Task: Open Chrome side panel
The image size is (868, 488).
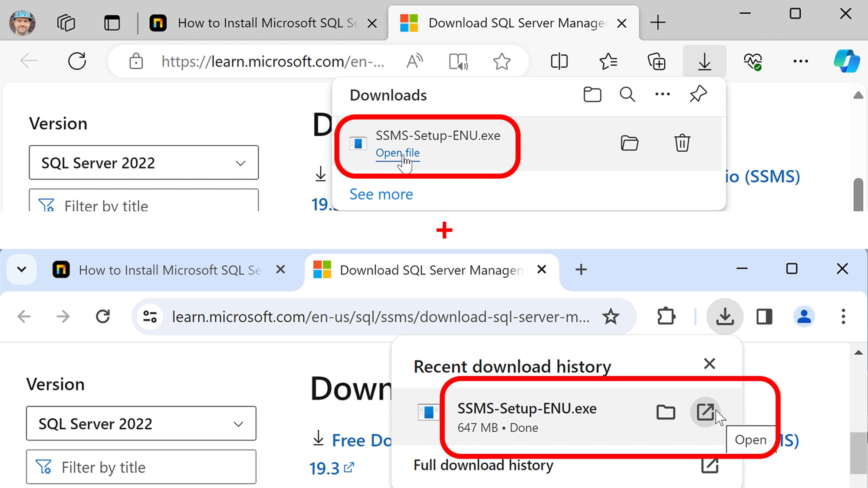Action: coord(764,316)
